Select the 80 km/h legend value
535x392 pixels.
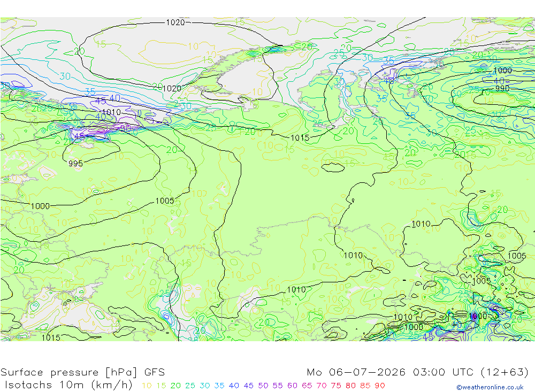pyautogui.click(x=351, y=386)
